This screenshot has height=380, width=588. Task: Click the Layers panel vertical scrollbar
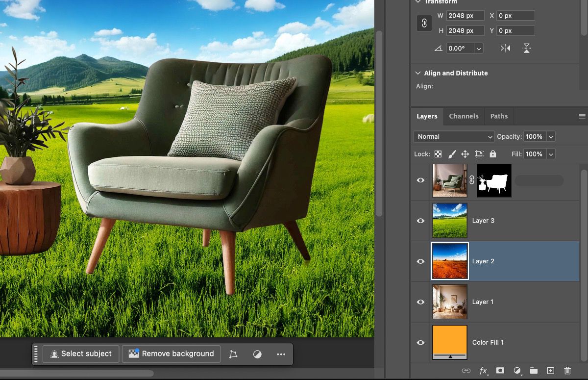pyautogui.click(x=583, y=265)
